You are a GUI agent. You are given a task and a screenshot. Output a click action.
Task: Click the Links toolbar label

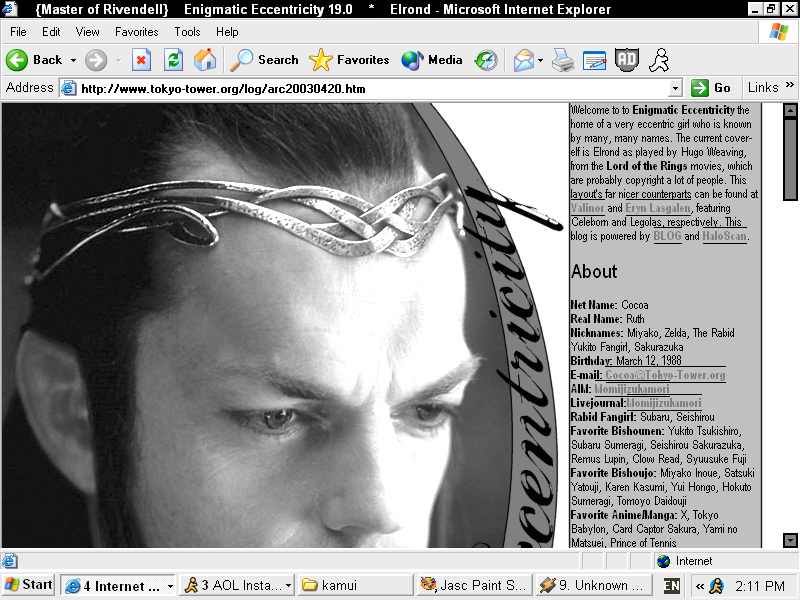pyautogui.click(x=763, y=88)
